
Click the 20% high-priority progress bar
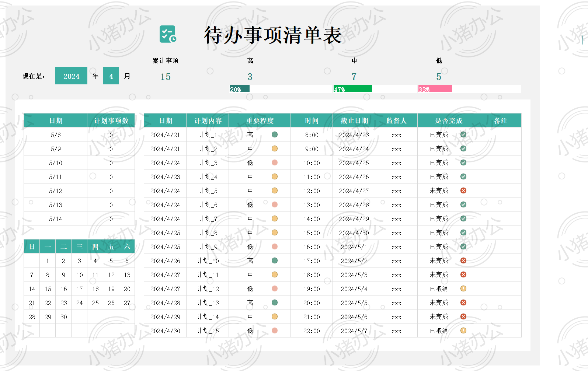[x=240, y=89]
